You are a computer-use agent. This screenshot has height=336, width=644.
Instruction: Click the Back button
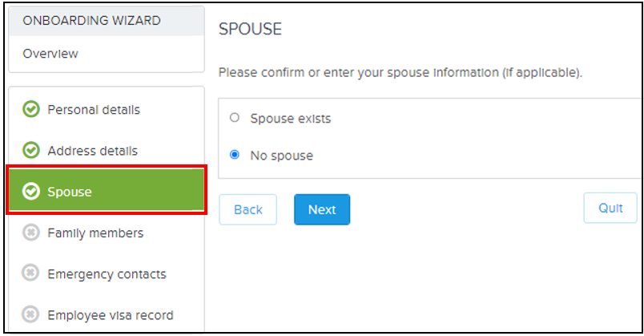[248, 209]
